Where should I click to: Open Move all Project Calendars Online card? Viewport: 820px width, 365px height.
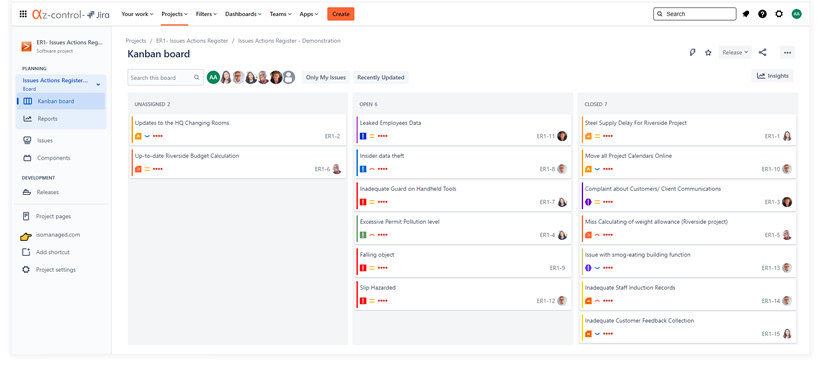(688, 163)
